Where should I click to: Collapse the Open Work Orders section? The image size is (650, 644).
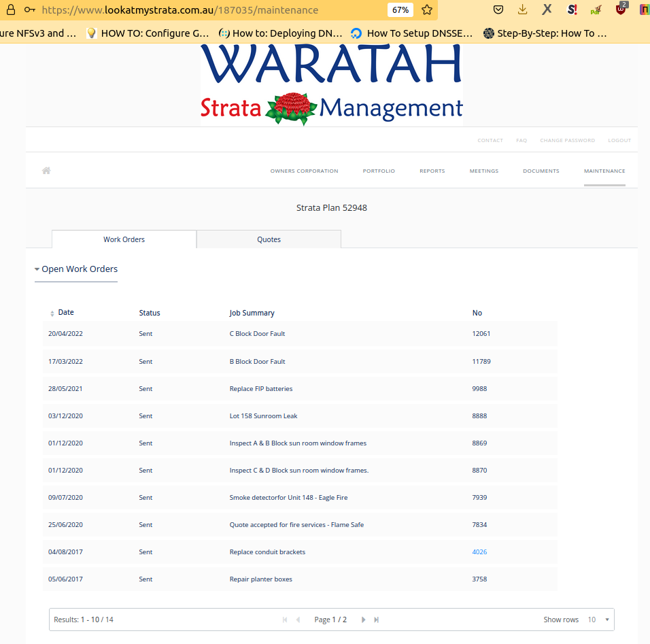coord(76,269)
